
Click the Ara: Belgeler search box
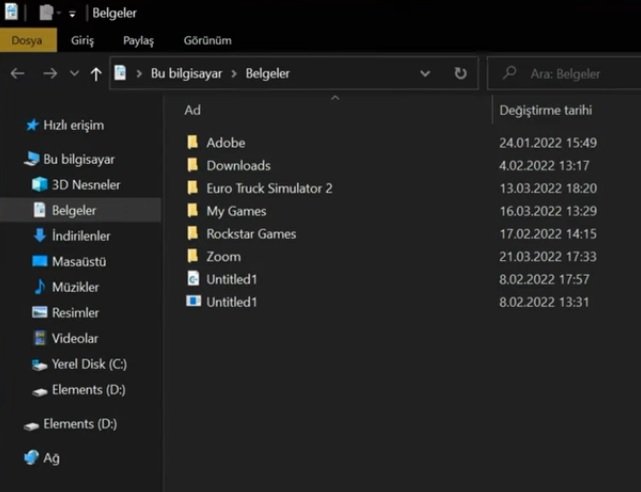click(564, 74)
